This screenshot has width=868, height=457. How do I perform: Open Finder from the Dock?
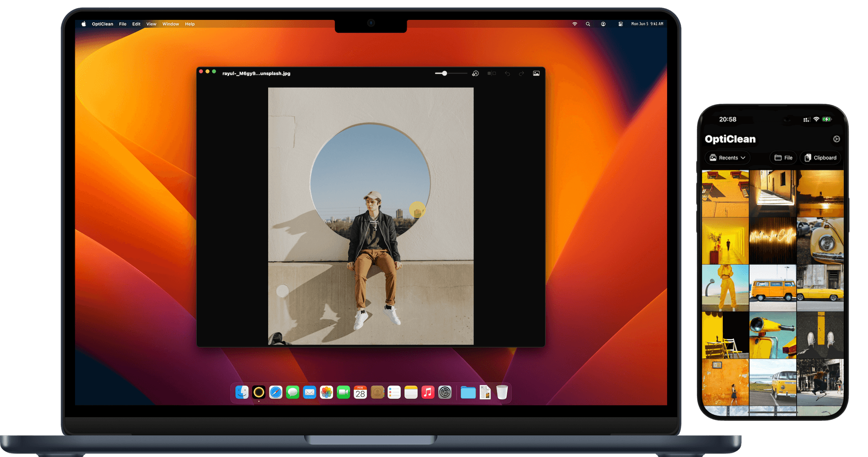click(242, 392)
